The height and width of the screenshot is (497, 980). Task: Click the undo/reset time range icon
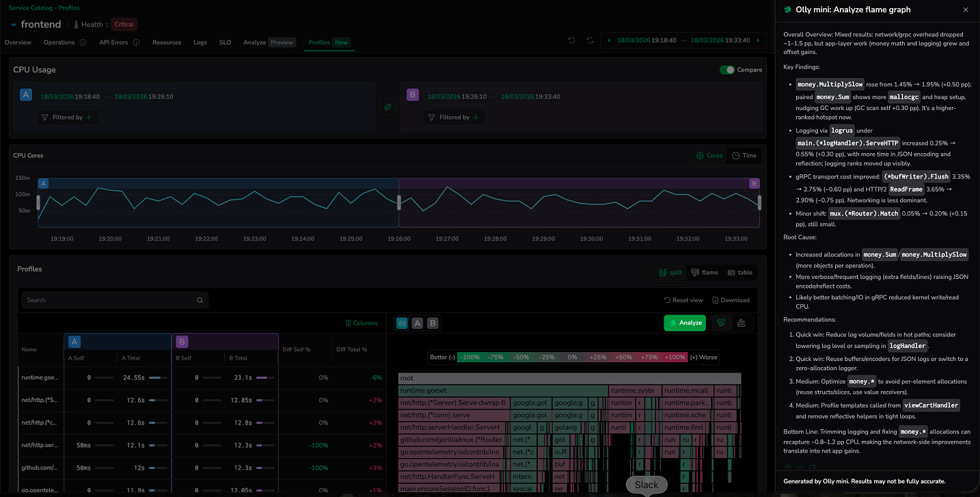point(571,40)
